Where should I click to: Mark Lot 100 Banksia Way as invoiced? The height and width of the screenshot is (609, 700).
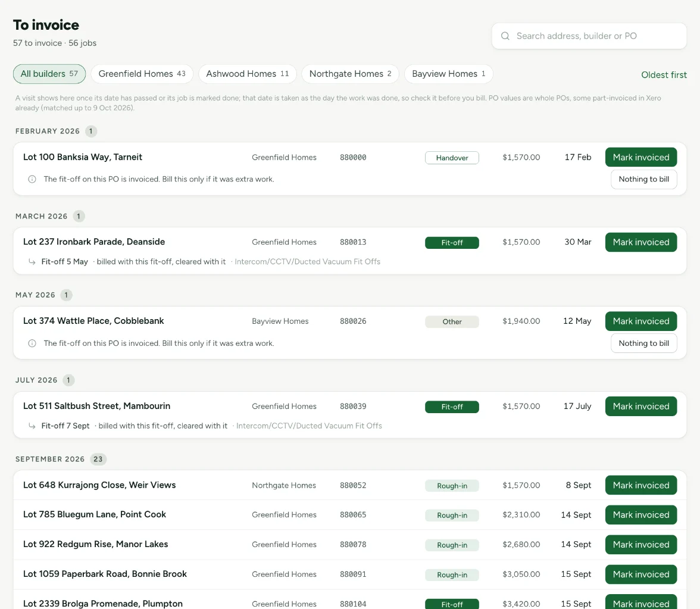point(641,157)
